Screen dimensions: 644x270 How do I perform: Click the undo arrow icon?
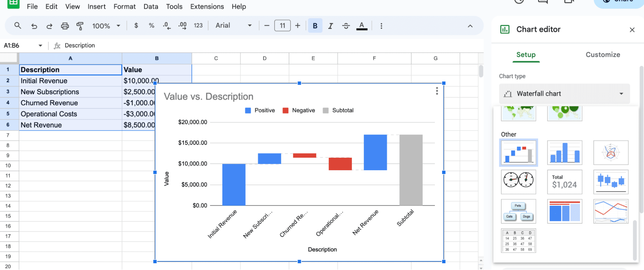(34, 26)
